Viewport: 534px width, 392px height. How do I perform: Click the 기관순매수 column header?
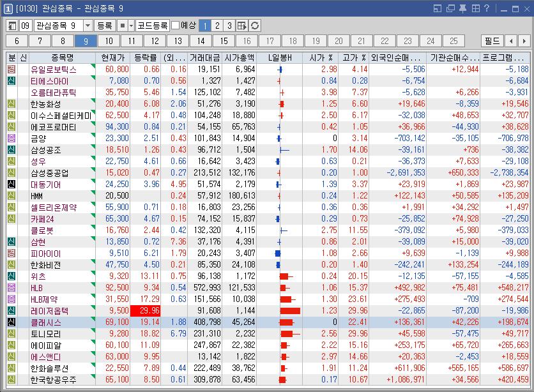(454, 58)
